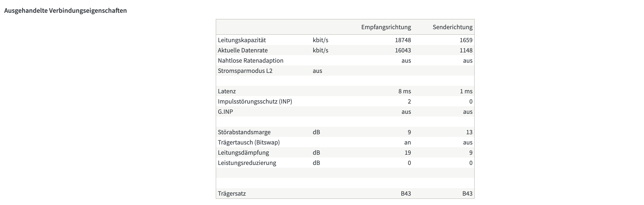The width and height of the screenshot is (644, 205).
Task: Click the Stromsparmodus L2 label
Action: (x=245, y=71)
